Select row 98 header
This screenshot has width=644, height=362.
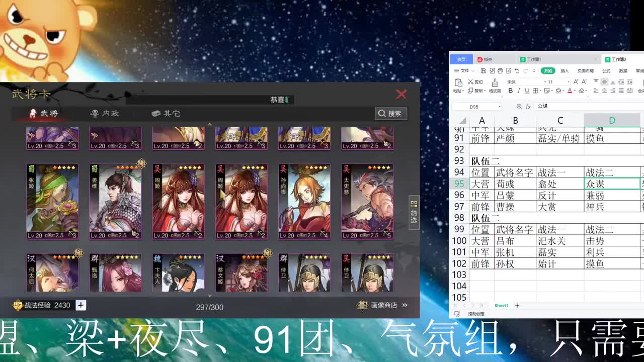459,218
